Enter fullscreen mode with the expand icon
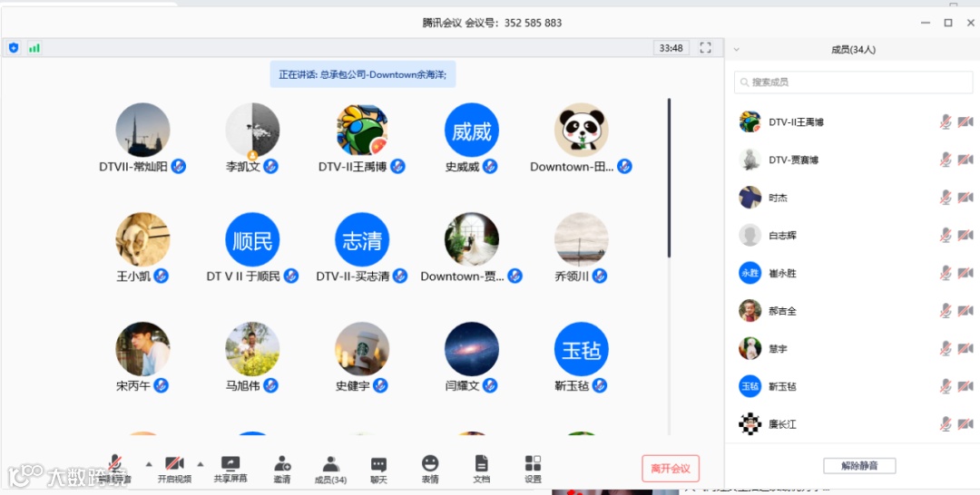The width and height of the screenshot is (980, 495). pos(706,47)
